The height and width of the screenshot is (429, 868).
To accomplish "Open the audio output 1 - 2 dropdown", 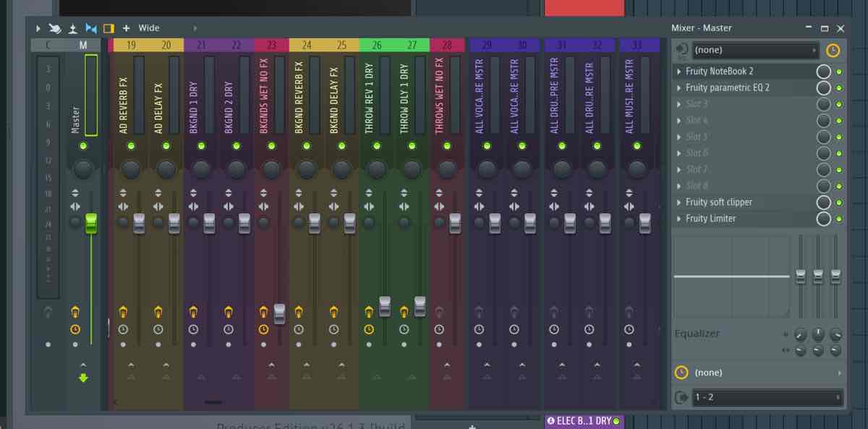I will 767,397.
